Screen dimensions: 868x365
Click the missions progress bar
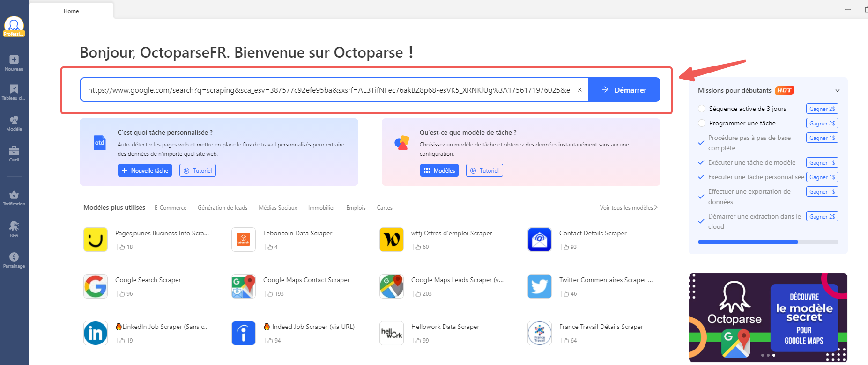(768, 242)
